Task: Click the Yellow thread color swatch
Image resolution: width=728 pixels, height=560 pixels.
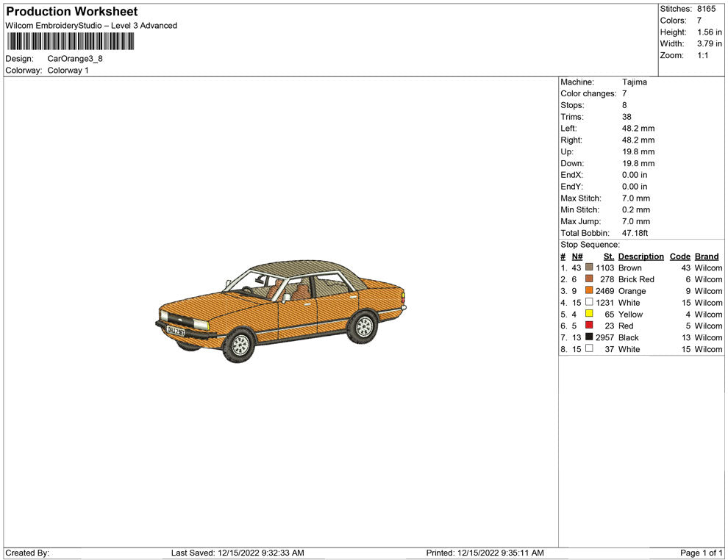Action: point(589,315)
